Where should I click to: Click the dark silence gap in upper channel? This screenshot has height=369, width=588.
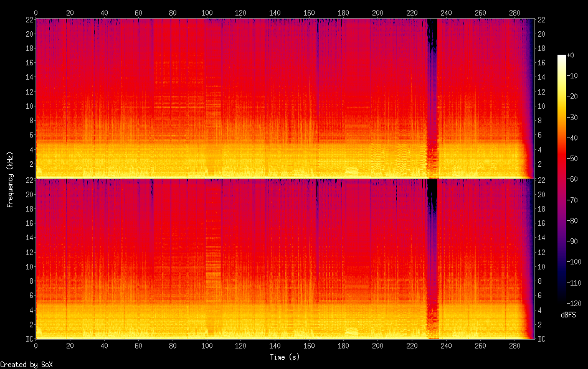pos(432,93)
